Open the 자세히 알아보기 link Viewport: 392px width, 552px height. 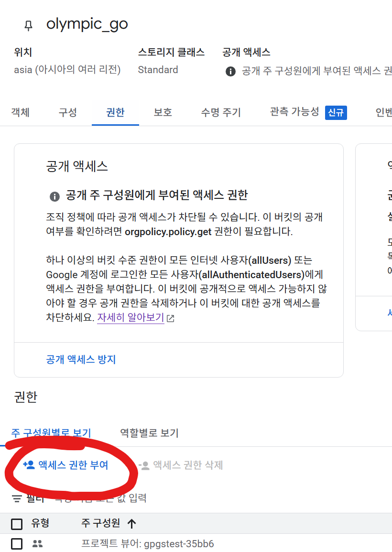131,317
